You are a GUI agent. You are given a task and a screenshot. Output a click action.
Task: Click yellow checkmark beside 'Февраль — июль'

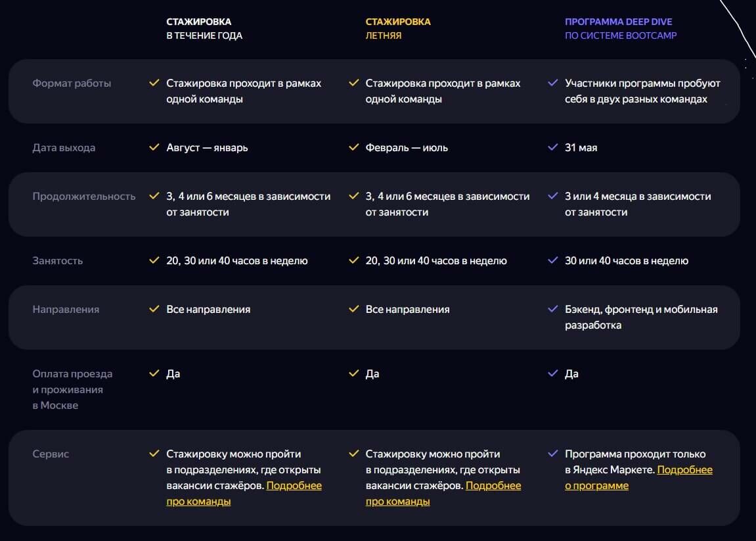point(354,148)
